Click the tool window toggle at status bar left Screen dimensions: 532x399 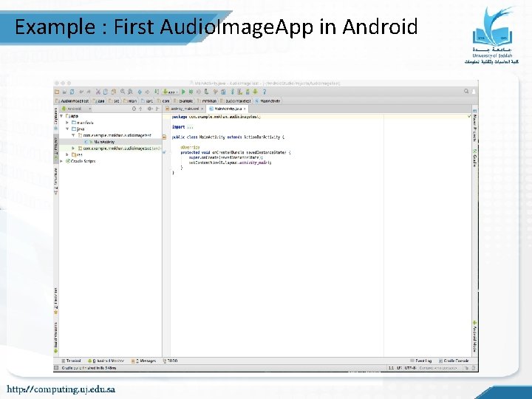tap(56, 368)
